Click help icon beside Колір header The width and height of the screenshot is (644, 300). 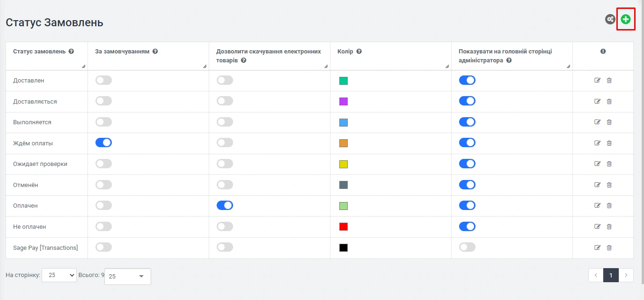(359, 52)
